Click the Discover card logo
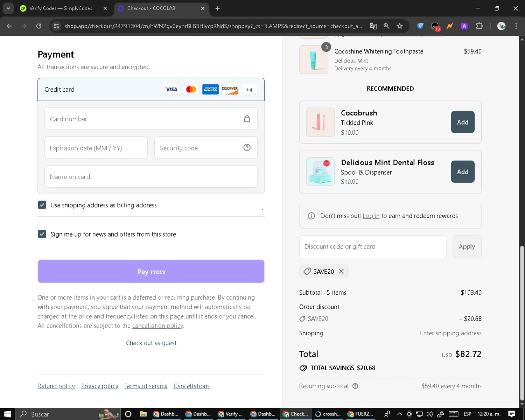 230,90
